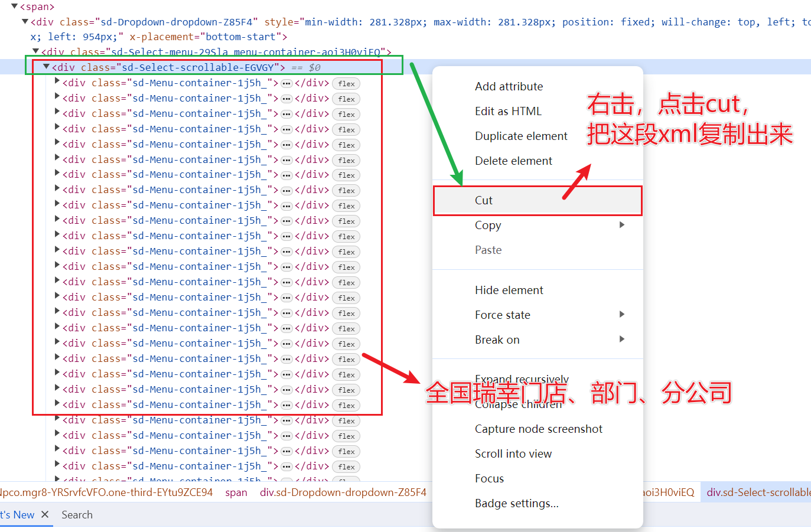This screenshot has height=532, width=811.
Task: Click "Capture node screenshot" option
Action: [x=539, y=429]
